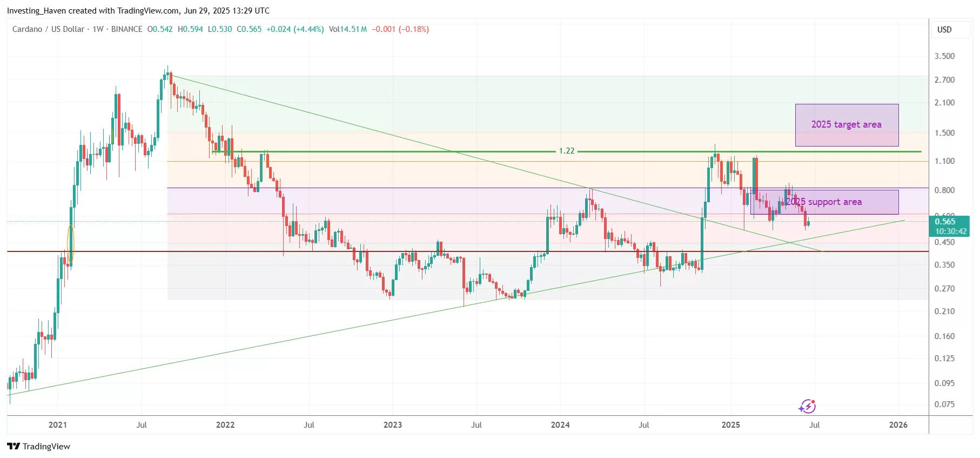Click the −0.001 (−0.18%) volume change

coord(400,29)
